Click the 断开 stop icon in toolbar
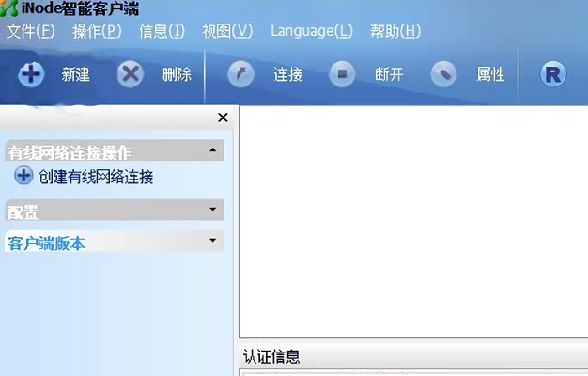 (343, 75)
